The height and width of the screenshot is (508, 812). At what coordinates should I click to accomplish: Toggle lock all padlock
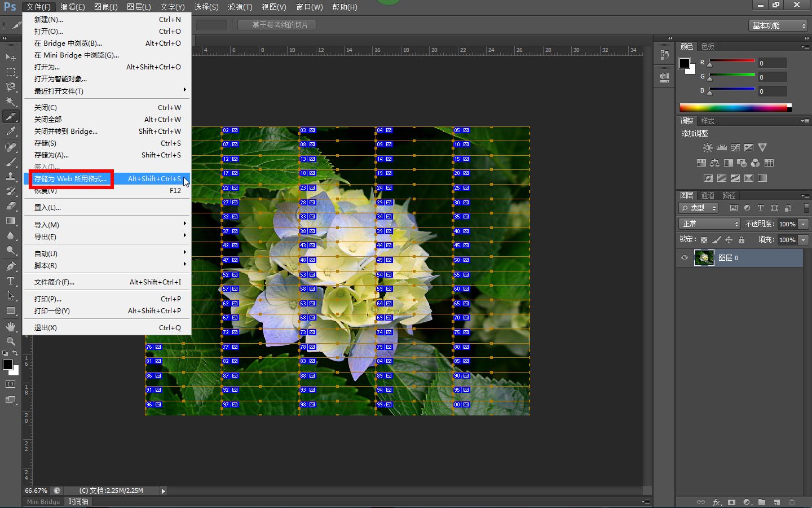tap(742, 240)
